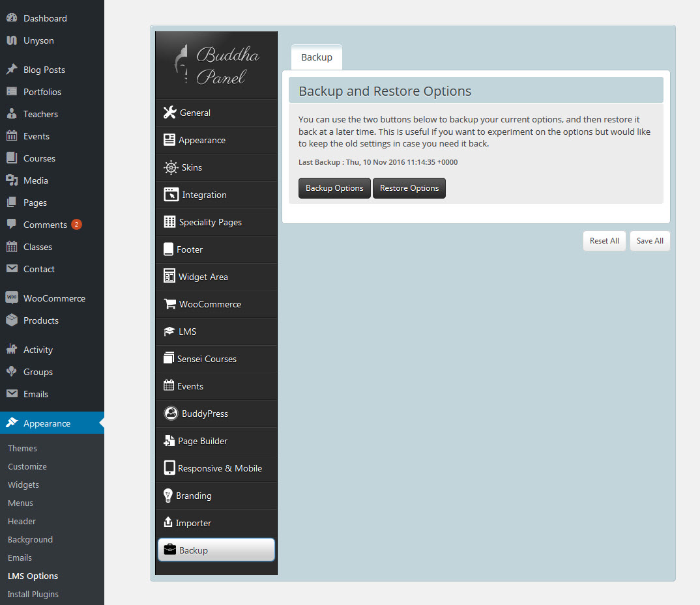Click the Unyson logo icon in sidebar
This screenshot has width=700, height=605.
click(x=12, y=40)
